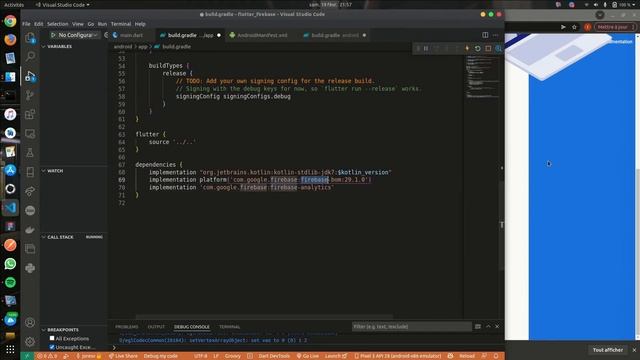Open Spotify from the dock

tap(10, 282)
